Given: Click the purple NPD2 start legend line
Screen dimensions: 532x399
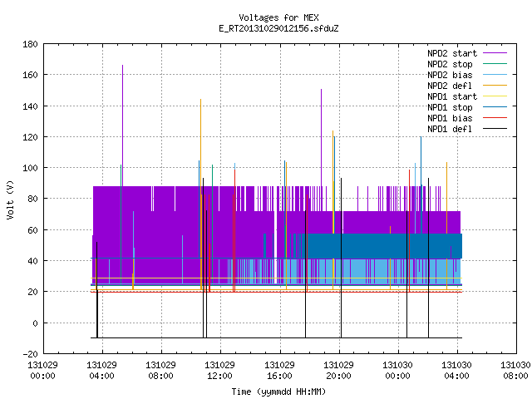Looking at the screenshot, I should tap(495, 53).
